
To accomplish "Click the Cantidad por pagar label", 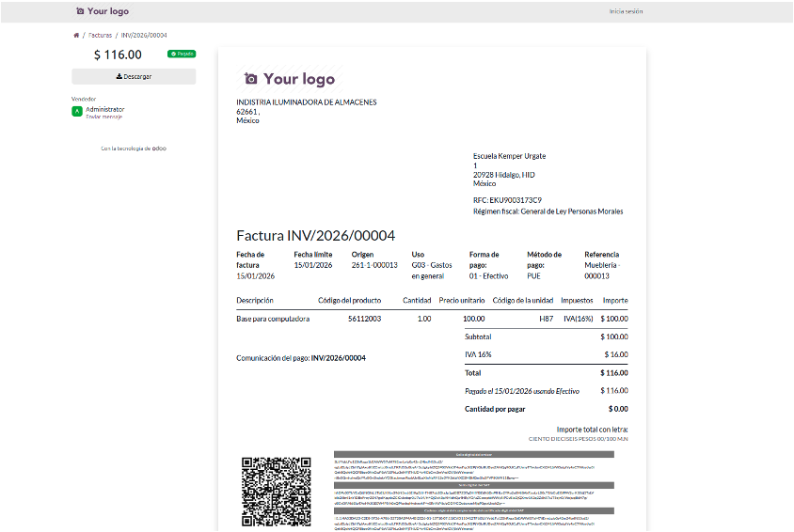I will click(495, 409).
